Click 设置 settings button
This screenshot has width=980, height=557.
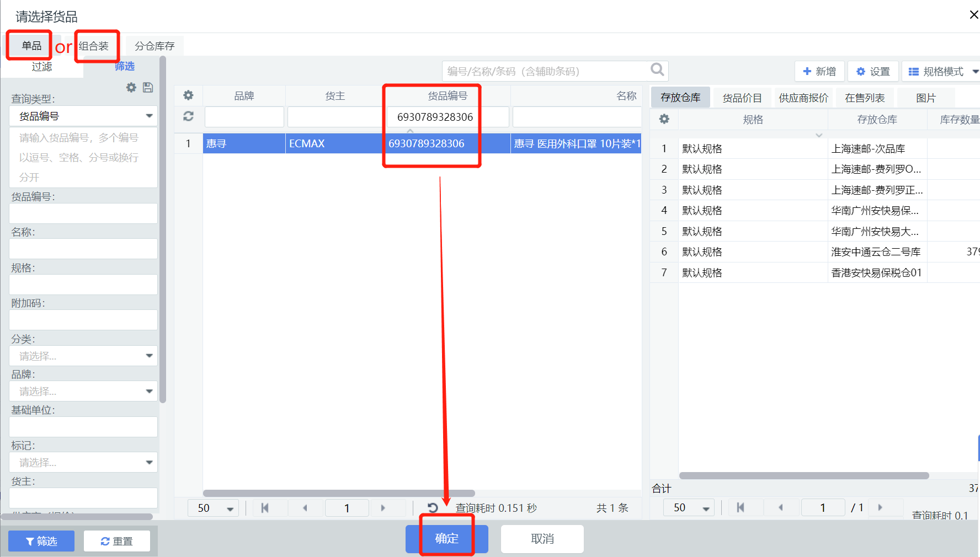(x=873, y=71)
